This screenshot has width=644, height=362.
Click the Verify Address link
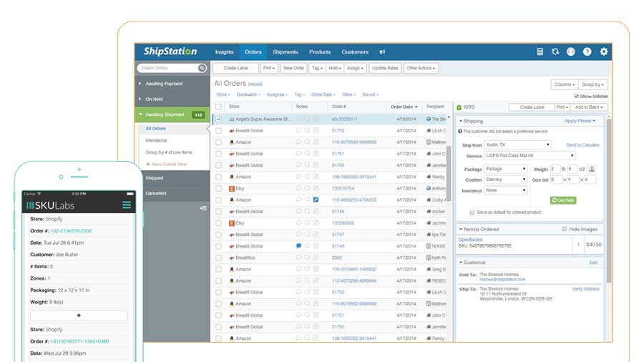(585, 289)
